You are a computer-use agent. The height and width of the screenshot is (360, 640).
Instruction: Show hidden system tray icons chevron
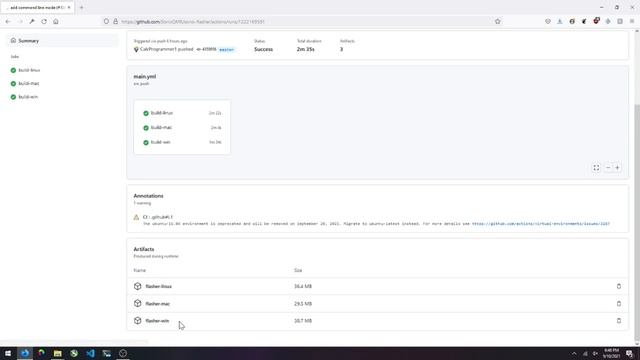(574, 353)
